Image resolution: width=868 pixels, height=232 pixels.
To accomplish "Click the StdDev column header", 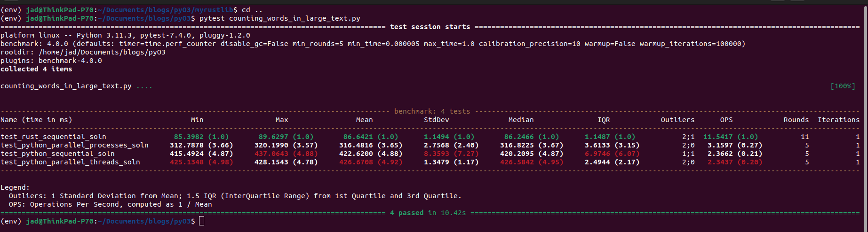I will (x=436, y=120).
